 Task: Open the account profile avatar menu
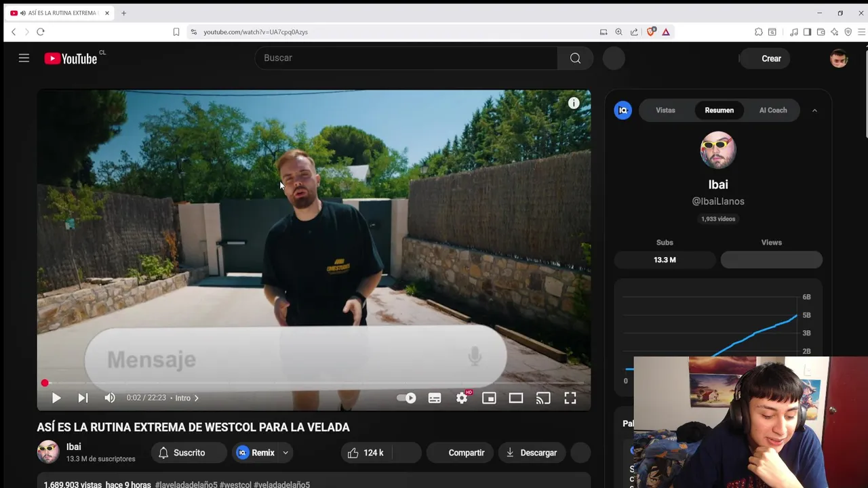tap(839, 58)
